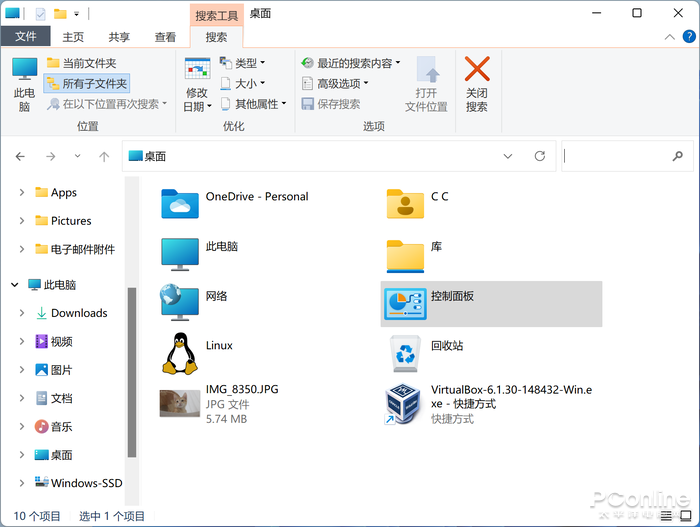This screenshot has width=700, height=527.
Task: Go forward with the right arrow
Action: pyautogui.click(x=50, y=156)
